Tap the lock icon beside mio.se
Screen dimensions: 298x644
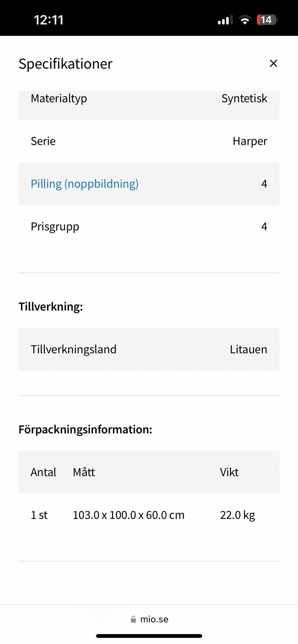click(133, 619)
